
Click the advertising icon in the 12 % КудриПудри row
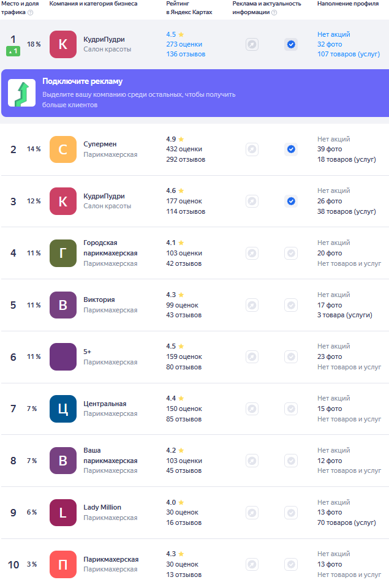point(252,202)
